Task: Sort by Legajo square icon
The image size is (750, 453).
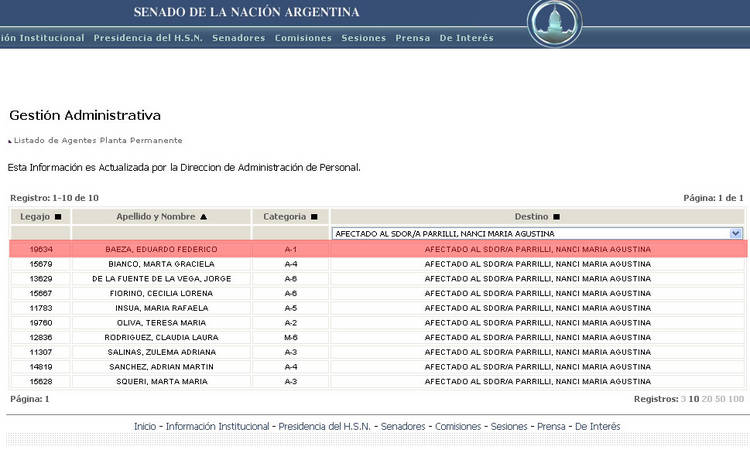Action: point(58,217)
